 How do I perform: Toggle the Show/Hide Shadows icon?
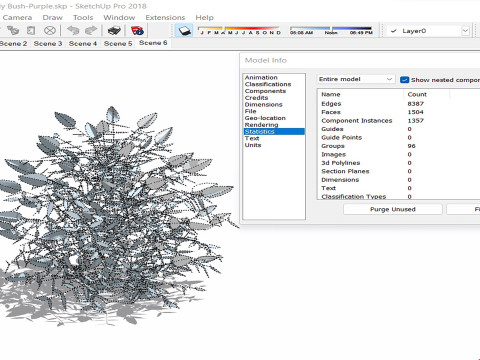coord(184,31)
